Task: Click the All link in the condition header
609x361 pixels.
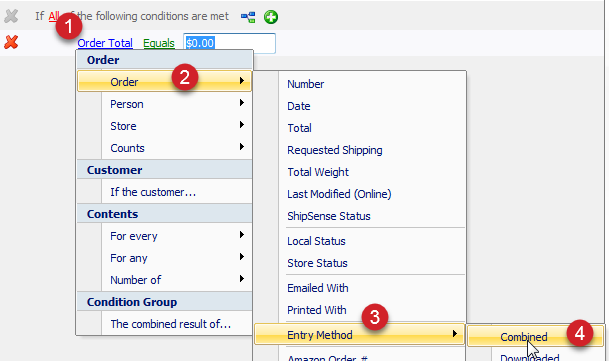Action: tap(54, 16)
